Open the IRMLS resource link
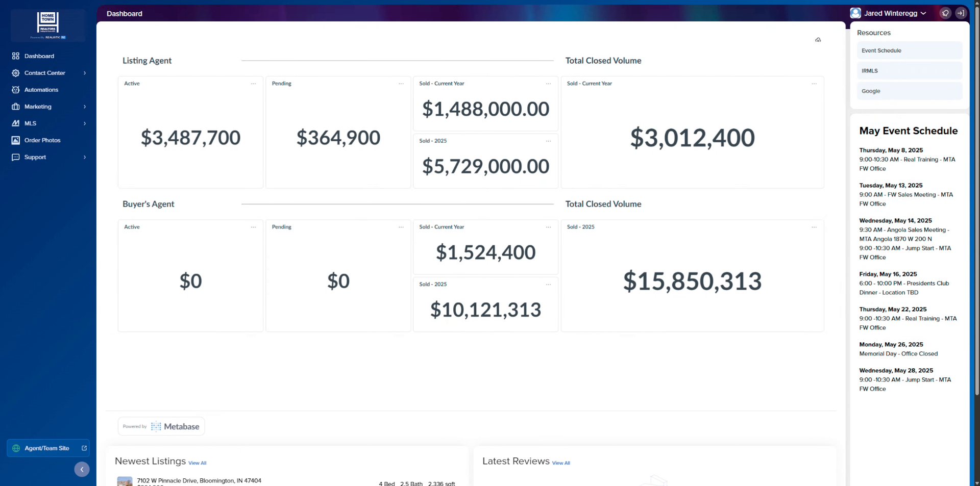 click(x=910, y=71)
